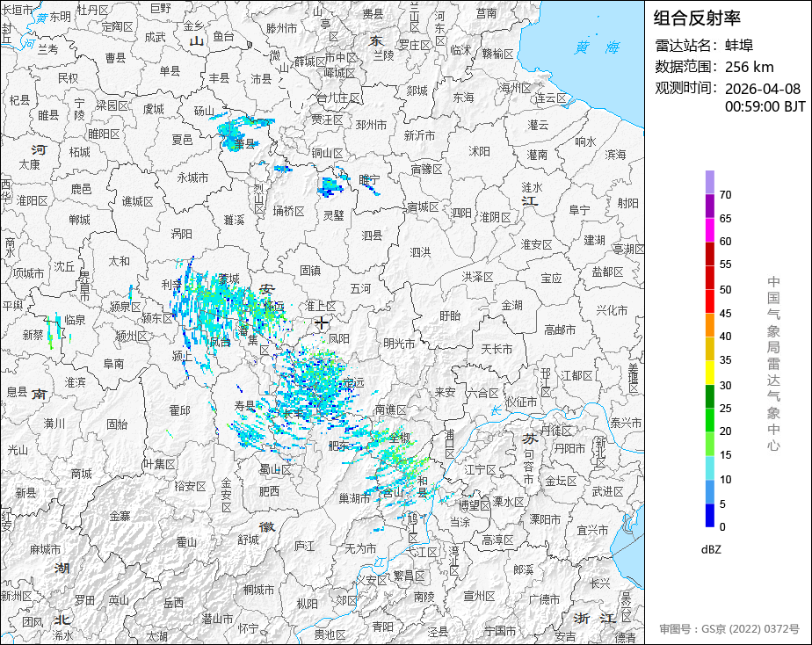Click the time stamp 00:59:00 BJT

[765, 106]
